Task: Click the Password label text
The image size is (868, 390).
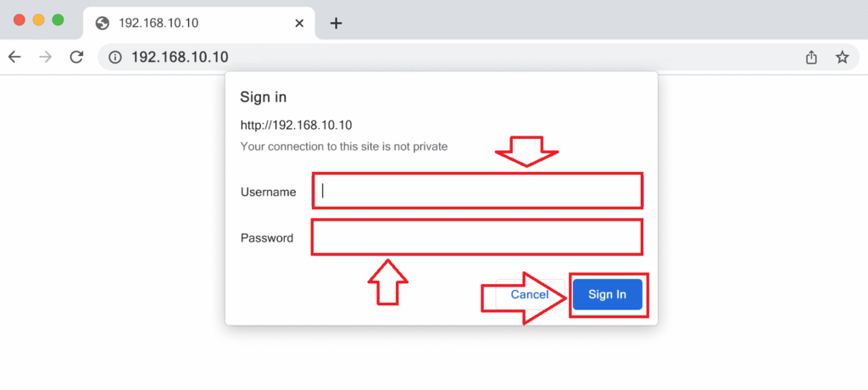Action: [x=266, y=237]
